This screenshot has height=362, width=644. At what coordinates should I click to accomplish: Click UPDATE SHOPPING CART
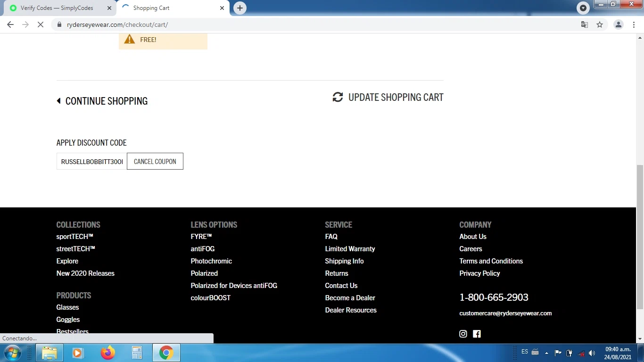(x=396, y=97)
